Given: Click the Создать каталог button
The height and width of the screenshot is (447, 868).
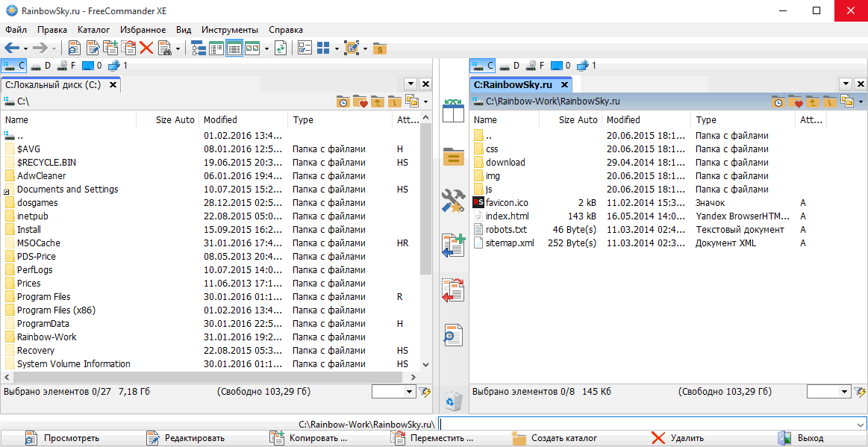Looking at the screenshot, I should point(554,439).
